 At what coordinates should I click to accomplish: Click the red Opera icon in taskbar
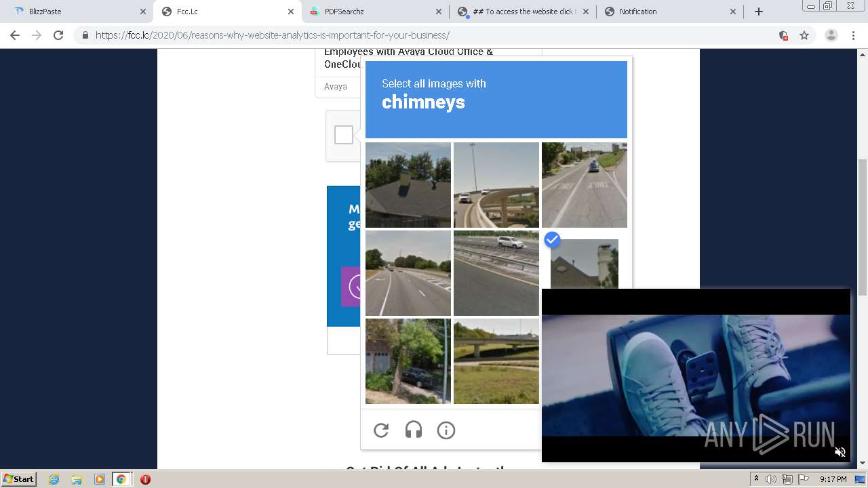(145, 479)
